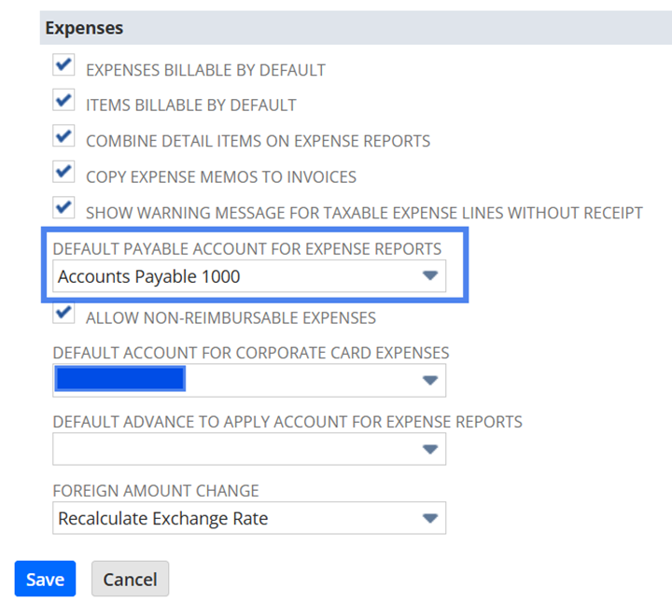672x616 pixels.
Task: Expand Foreign Amount Change dropdown arrow
Action: point(429,519)
